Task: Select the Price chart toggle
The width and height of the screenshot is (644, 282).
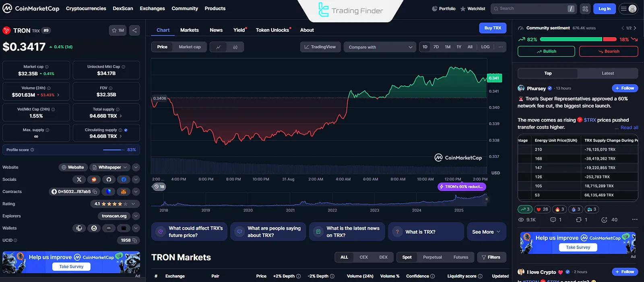Action: coord(162,47)
